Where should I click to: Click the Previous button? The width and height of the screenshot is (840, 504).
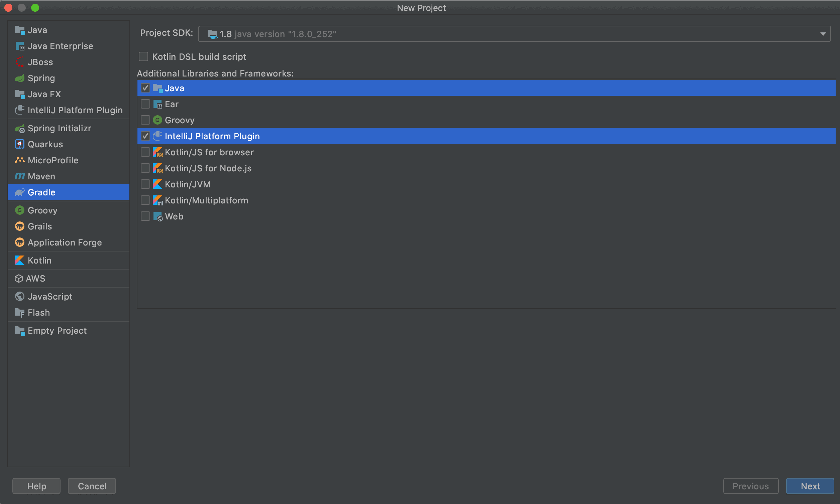(751, 486)
